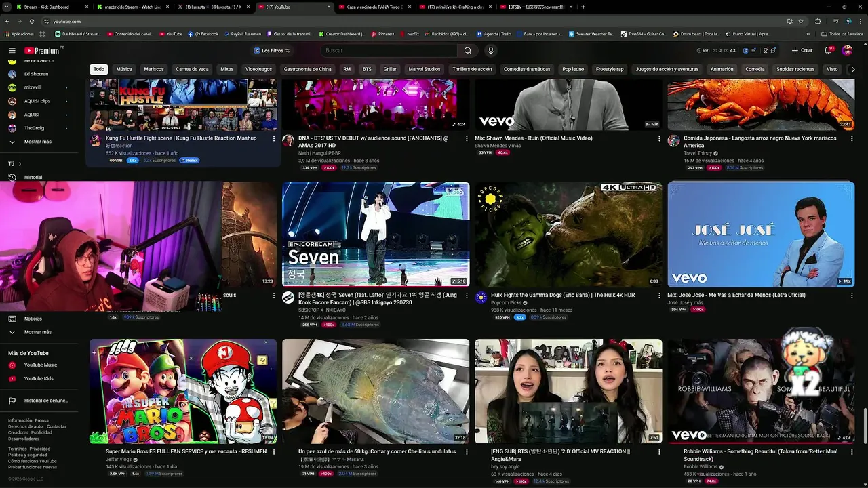Activate voice search microphone
The image size is (868, 488).
tap(491, 51)
